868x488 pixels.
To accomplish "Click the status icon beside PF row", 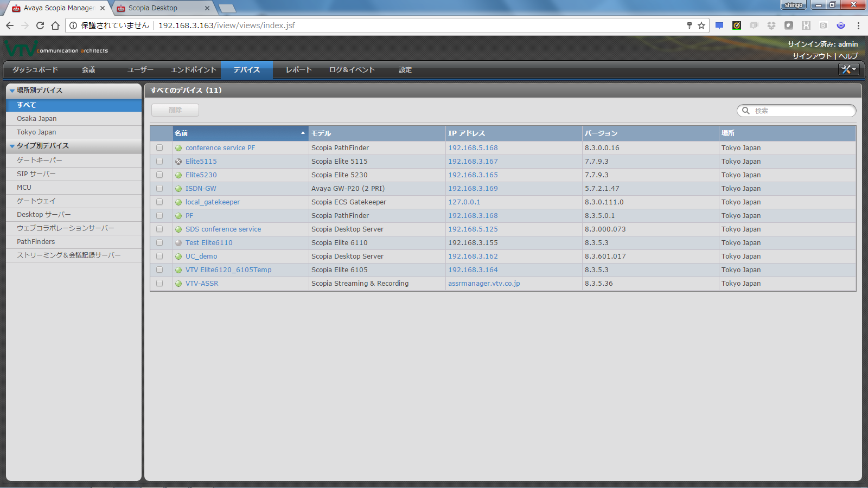I will [x=178, y=216].
